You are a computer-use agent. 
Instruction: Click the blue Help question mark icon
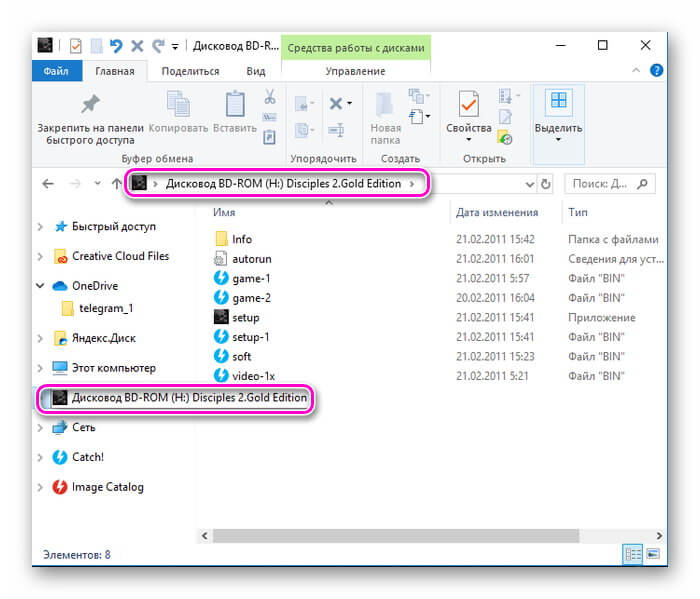pos(656,71)
